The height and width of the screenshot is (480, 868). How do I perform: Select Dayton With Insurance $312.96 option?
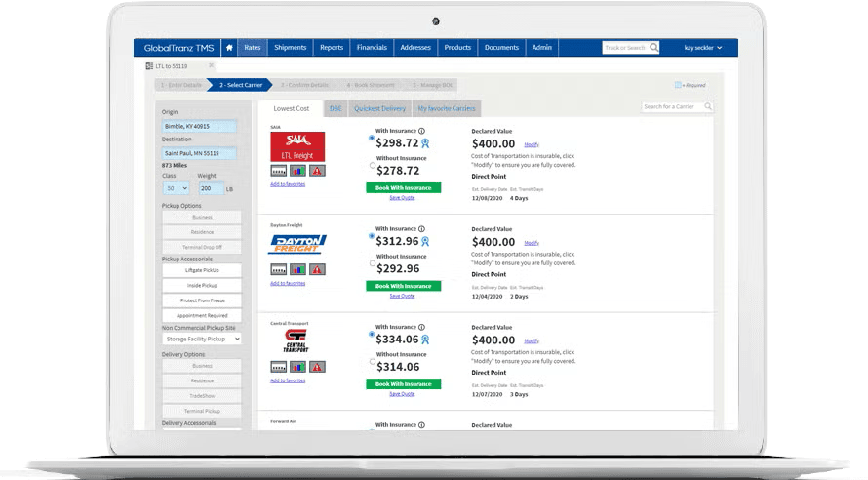tap(372, 236)
